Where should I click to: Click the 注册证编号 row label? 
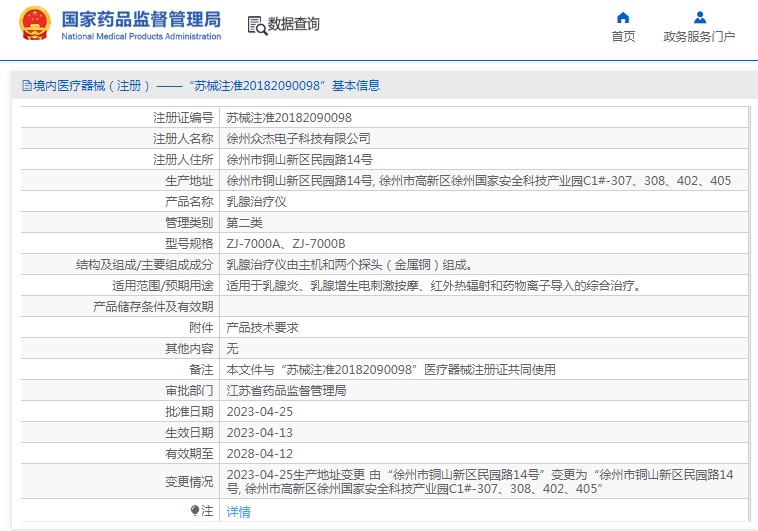(x=183, y=118)
